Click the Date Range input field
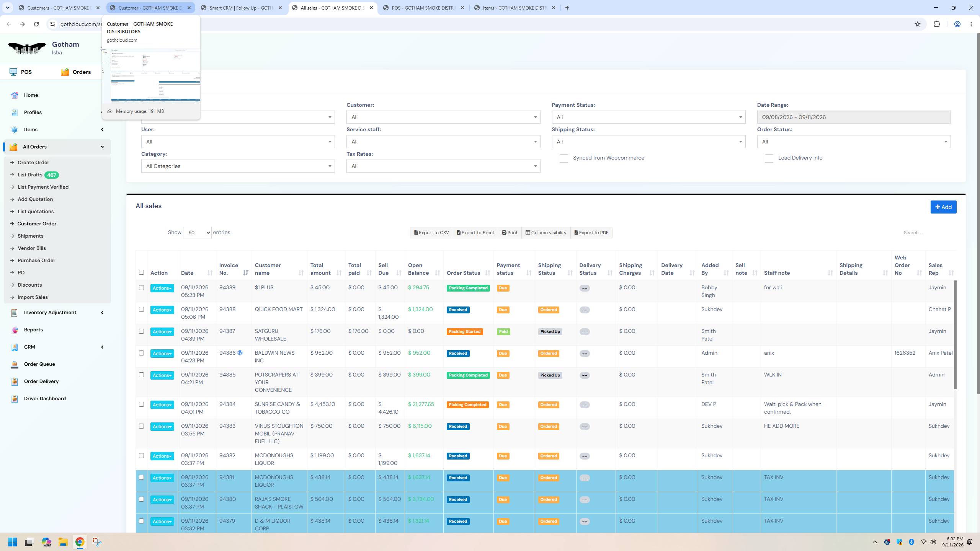Viewport: 980px width, 551px height. (854, 117)
